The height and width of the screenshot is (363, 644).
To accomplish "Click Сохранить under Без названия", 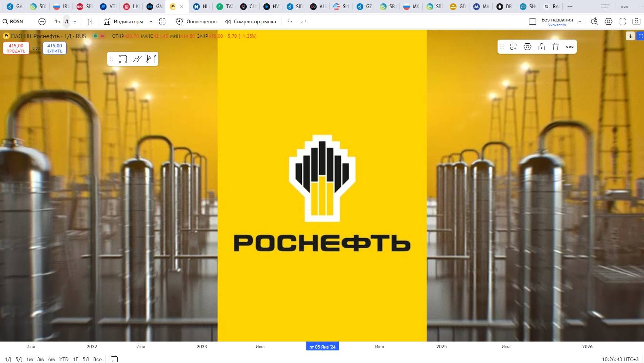I will point(557,24).
